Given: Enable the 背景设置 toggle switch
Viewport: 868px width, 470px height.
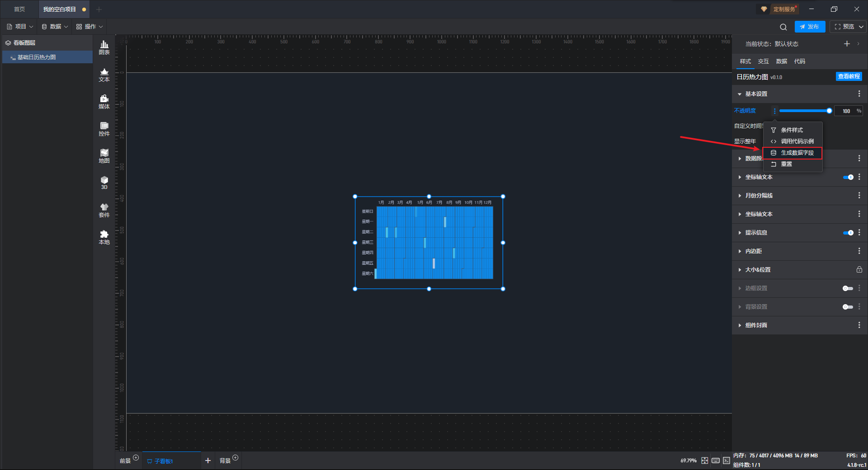Looking at the screenshot, I should click(x=848, y=307).
